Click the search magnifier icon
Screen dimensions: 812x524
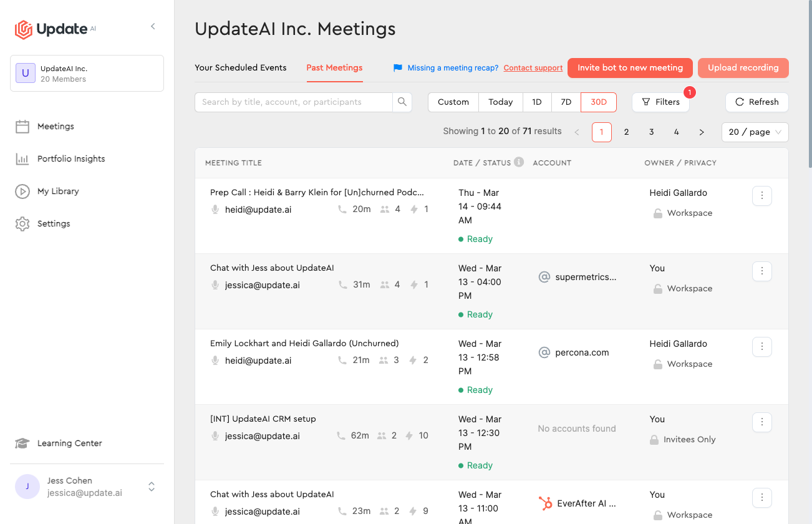pos(402,102)
